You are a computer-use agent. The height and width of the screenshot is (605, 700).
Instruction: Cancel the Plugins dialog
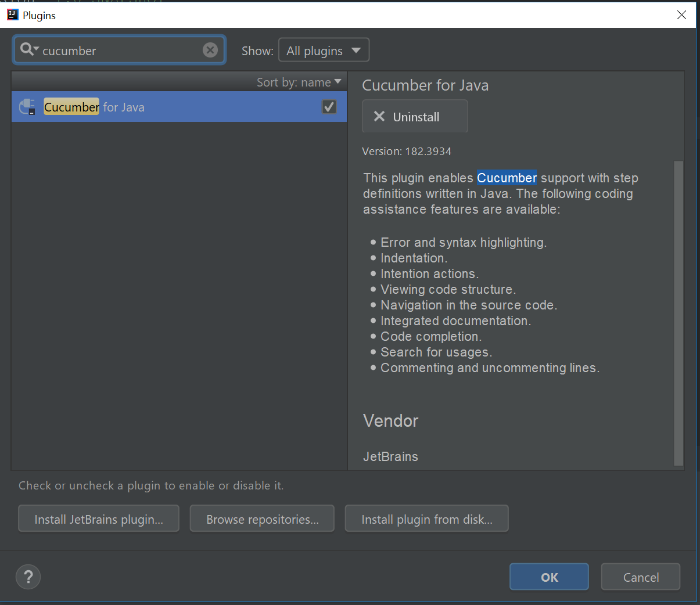click(640, 577)
